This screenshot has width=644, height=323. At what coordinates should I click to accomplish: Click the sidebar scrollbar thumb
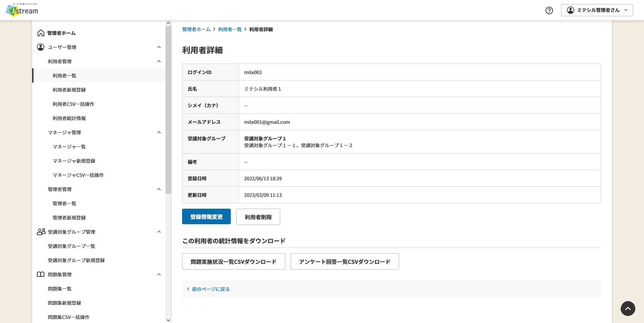point(168,110)
